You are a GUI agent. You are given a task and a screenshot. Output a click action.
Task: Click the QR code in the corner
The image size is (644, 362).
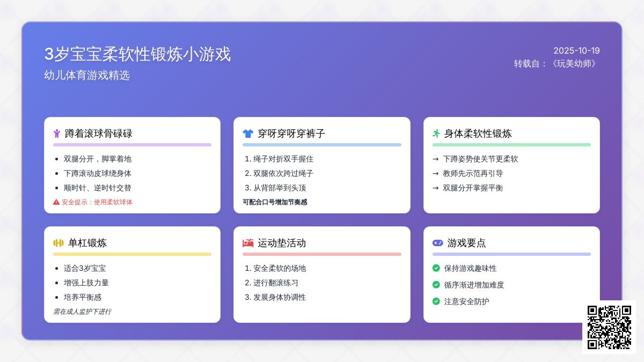coord(609,327)
